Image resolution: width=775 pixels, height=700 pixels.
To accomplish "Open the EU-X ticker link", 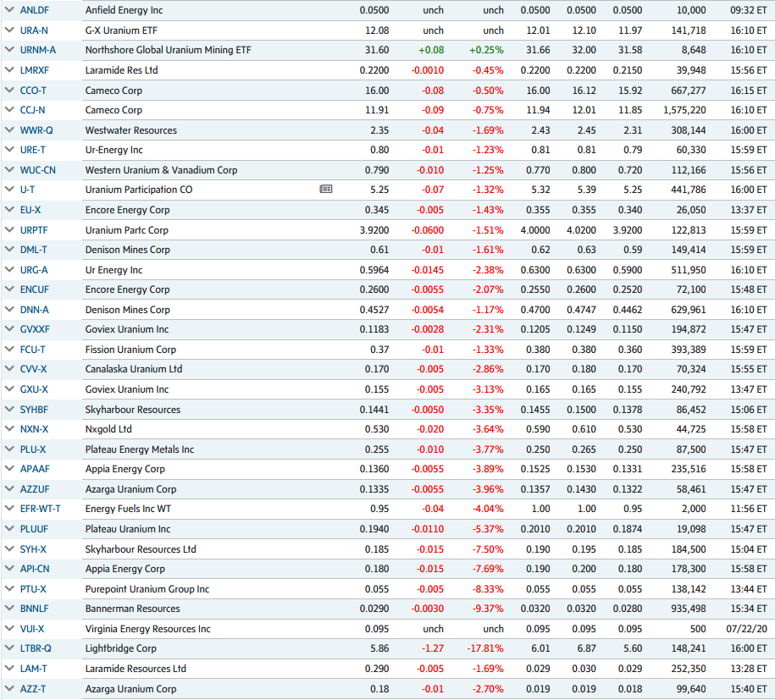I will (30, 210).
